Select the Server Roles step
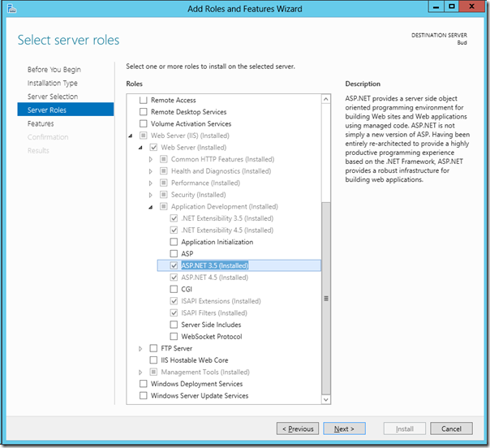This screenshot has width=490, height=448. tap(66, 110)
